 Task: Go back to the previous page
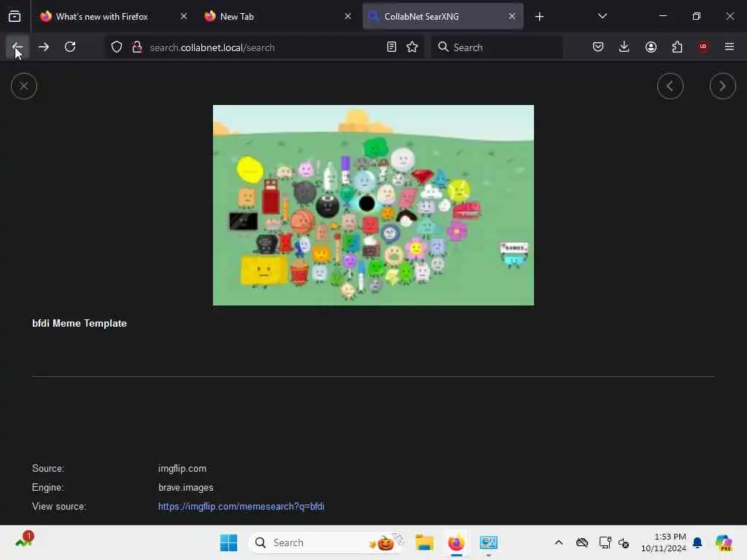click(x=18, y=47)
